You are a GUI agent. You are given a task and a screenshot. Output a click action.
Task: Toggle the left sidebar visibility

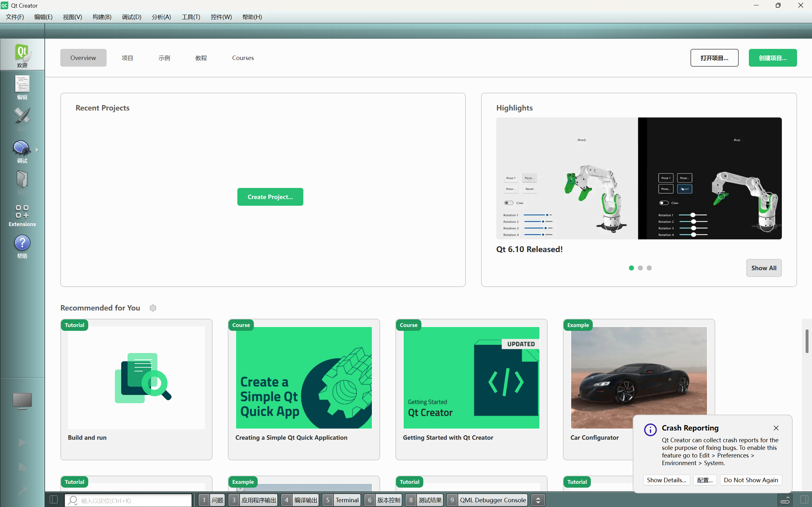click(x=54, y=500)
